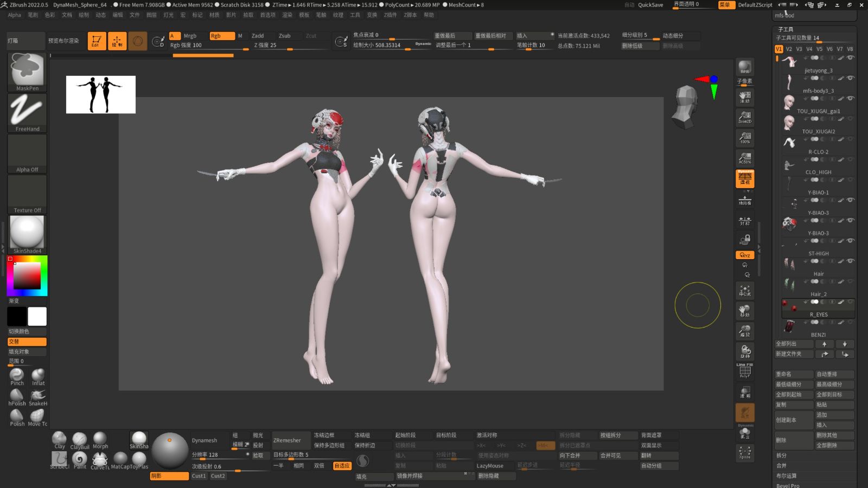Select the Clay brush in bottom shelf
Viewport: 868px width, 488px height.
(x=60, y=440)
